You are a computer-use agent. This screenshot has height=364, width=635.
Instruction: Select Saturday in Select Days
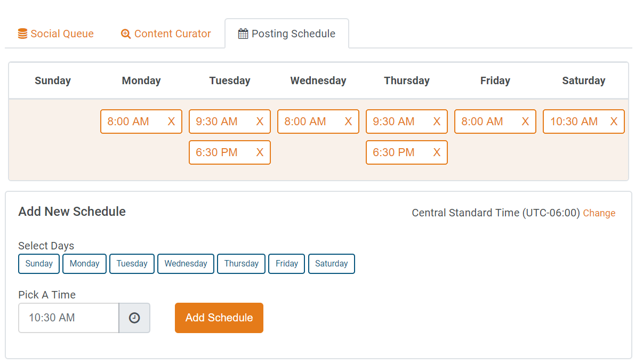click(x=331, y=264)
